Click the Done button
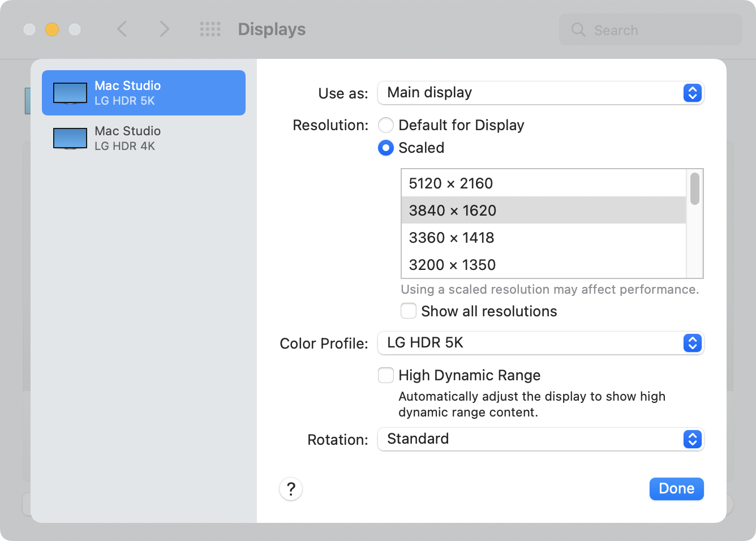756x541 pixels. tap(677, 489)
